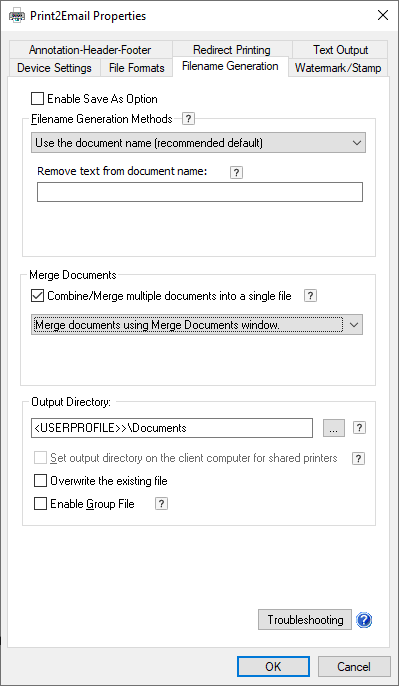The height and width of the screenshot is (686, 399).
Task: Browse for output directory with ellipsis button
Action: [334, 428]
